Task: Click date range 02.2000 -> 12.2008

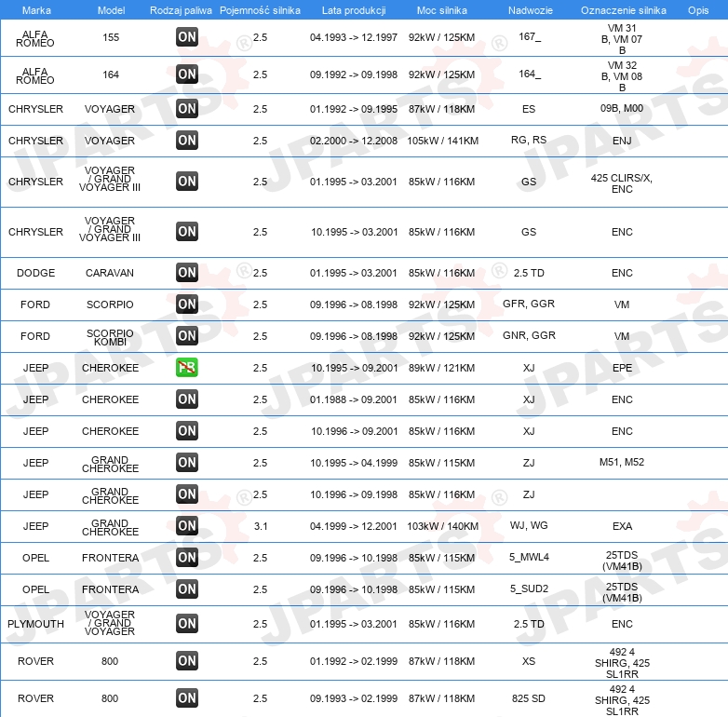Action: click(x=354, y=141)
